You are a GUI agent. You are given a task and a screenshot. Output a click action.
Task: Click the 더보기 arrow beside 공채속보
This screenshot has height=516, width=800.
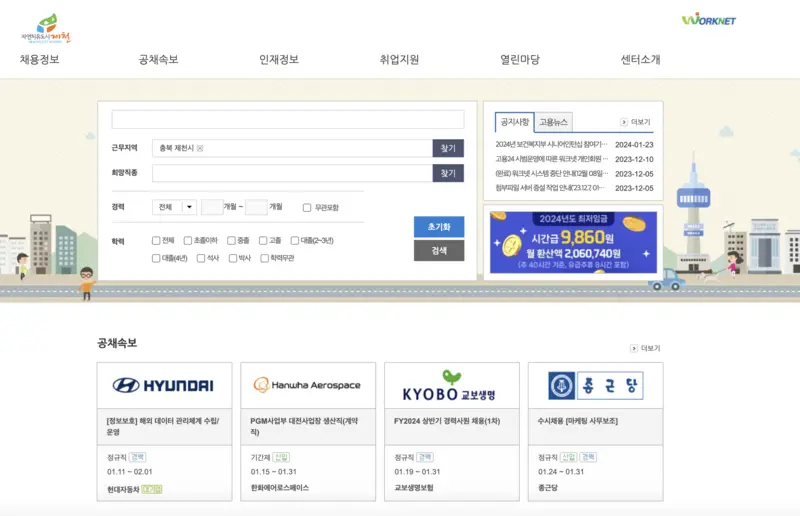pos(634,348)
